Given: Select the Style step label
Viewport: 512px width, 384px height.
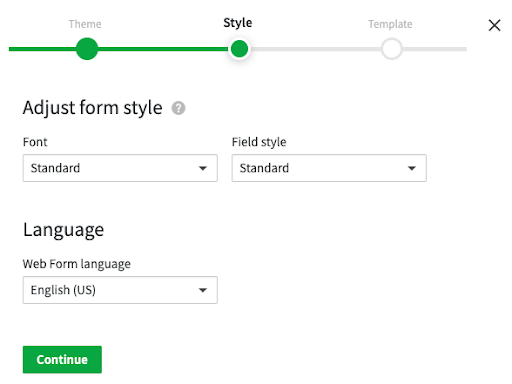Looking at the screenshot, I should click(238, 23).
